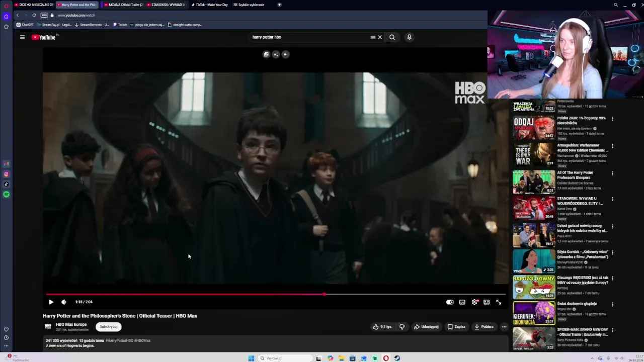Switch to the TikTok - Make Your Day tab
Viewport: 644px width, 362px height.
tap(209, 5)
